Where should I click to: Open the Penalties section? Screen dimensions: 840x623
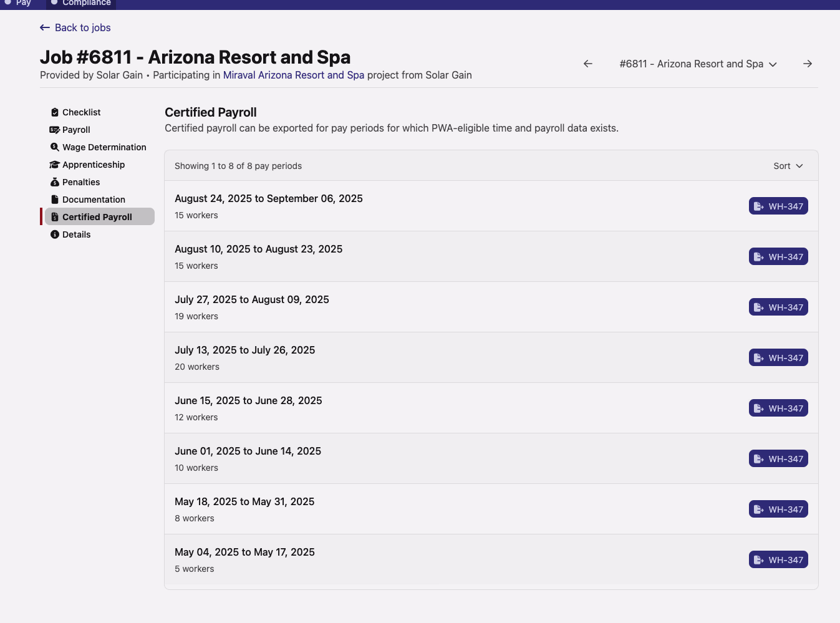pos(99,182)
